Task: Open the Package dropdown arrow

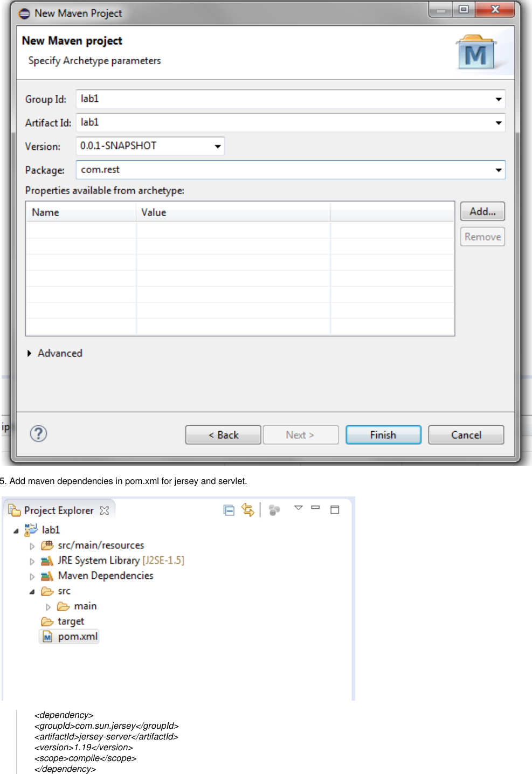Action: pos(499,170)
